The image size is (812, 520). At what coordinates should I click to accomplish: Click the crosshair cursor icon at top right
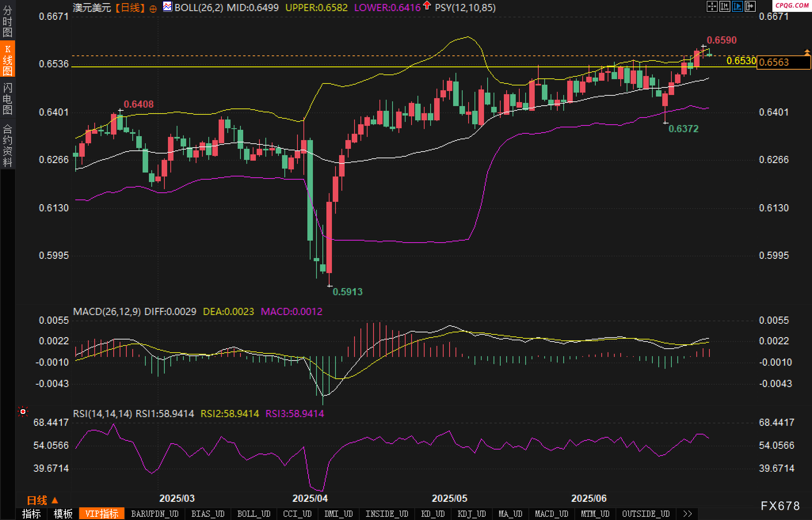click(x=712, y=6)
